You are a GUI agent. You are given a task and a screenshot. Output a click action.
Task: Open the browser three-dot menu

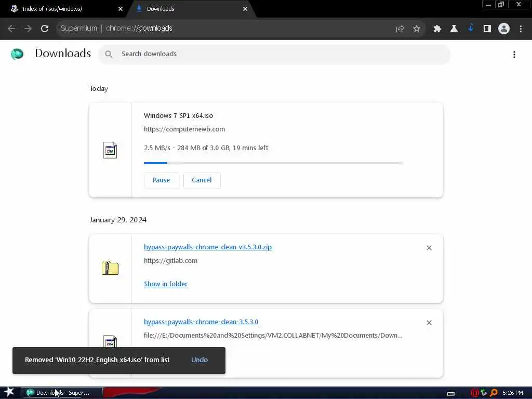coord(521,29)
